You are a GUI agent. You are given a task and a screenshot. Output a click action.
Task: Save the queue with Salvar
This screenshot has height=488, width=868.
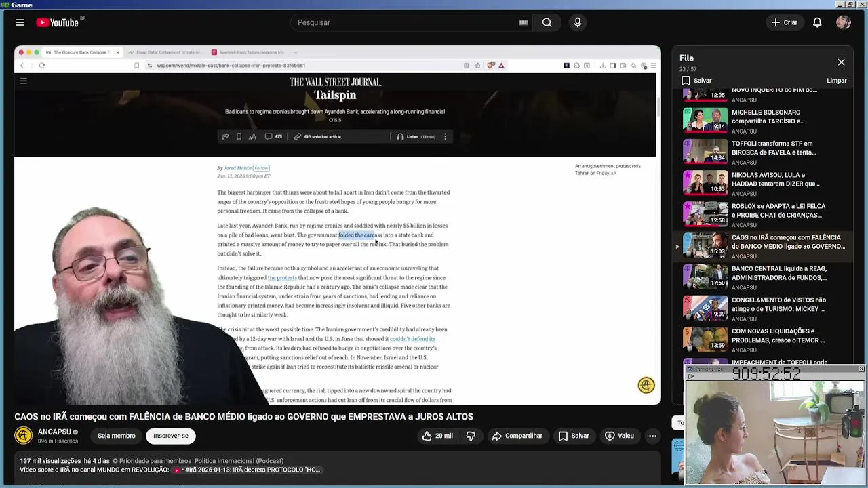coord(696,81)
